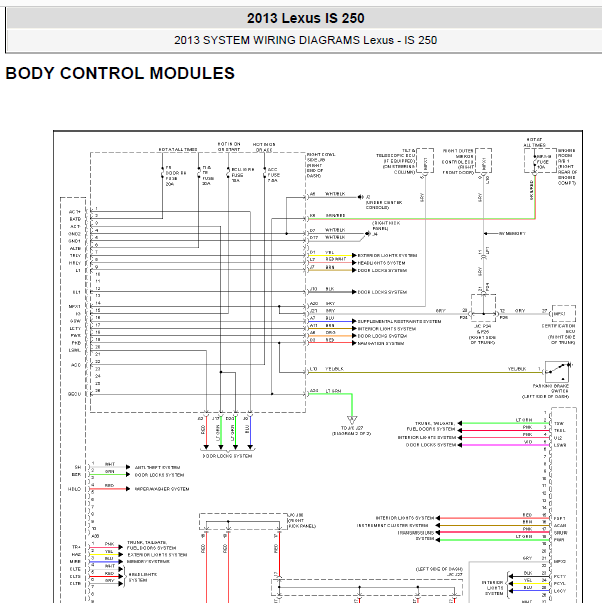Click the parking brake switch symbol
Image resolution: width=602 pixels, height=603 pixels.
point(557,371)
